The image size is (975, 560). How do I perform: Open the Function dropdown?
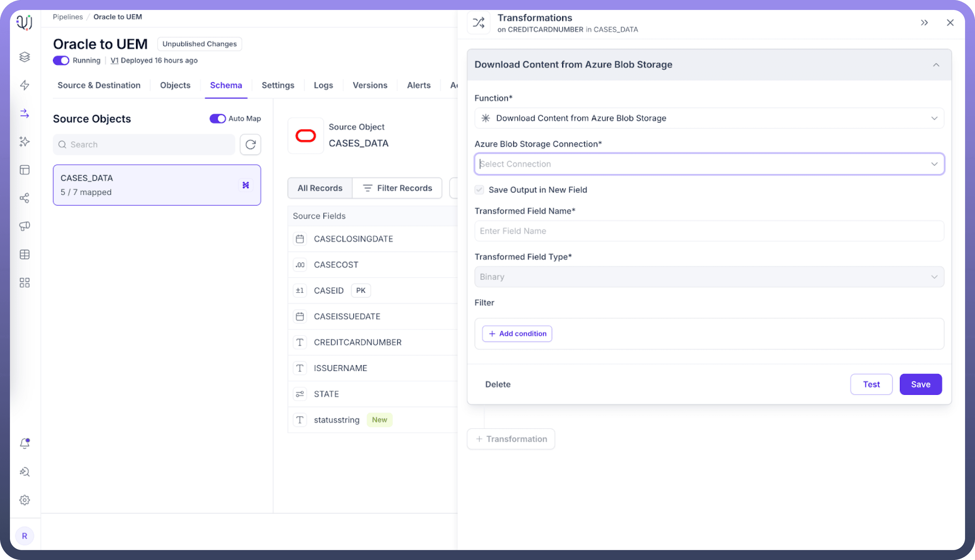tap(709, 118)
